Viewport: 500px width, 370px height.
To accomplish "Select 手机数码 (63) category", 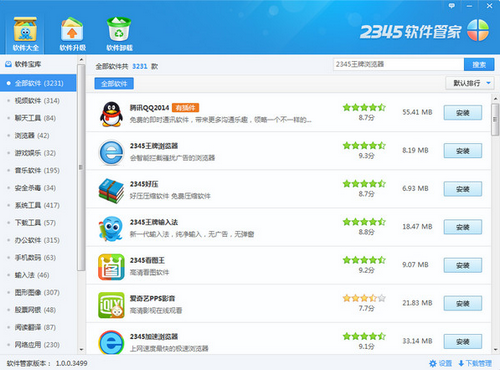I will [38, 257].
